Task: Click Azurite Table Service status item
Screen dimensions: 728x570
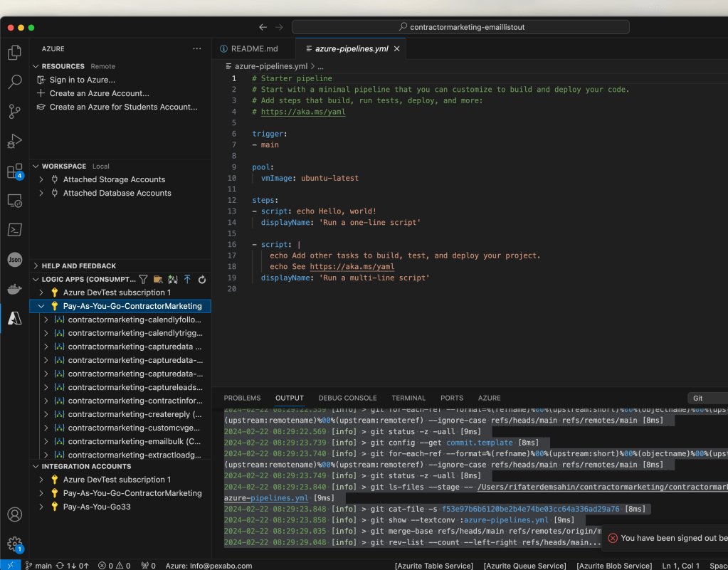Action: coord(433,565)
